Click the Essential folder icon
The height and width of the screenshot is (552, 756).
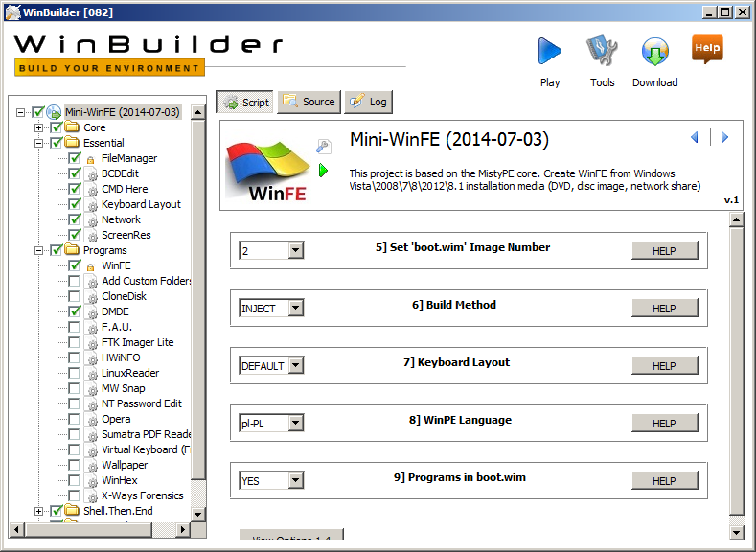click(72, 143)
